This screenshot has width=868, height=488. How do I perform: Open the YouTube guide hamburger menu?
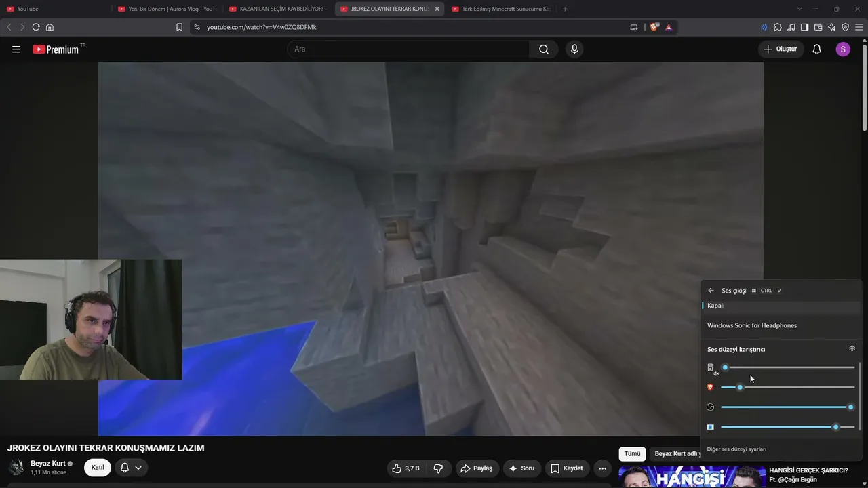pyautogui.click(x=16, y=49)
